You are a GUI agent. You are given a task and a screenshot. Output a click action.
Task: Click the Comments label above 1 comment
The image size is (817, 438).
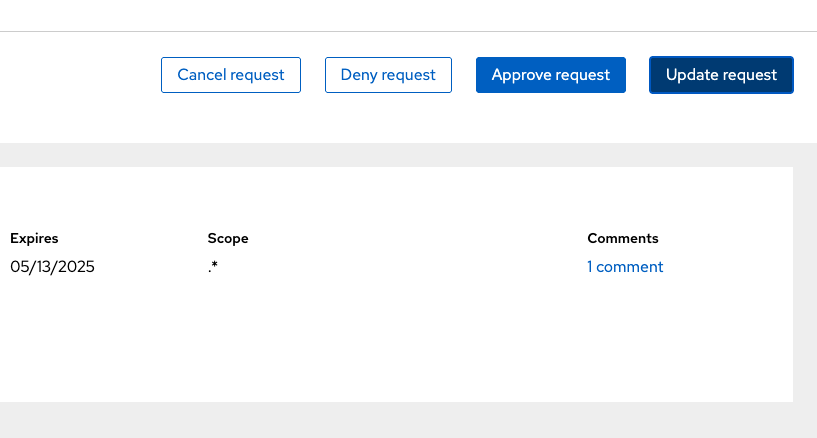tap(623, 239)
